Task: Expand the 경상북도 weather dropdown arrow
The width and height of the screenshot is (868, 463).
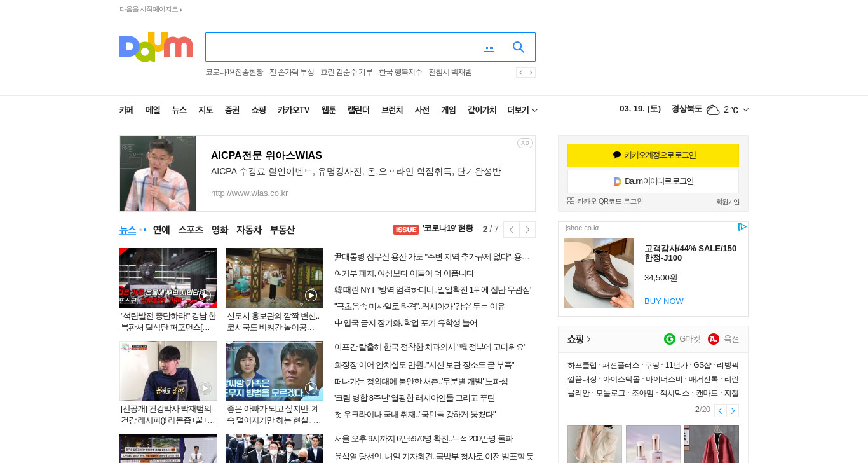Action: click(745, 110)
